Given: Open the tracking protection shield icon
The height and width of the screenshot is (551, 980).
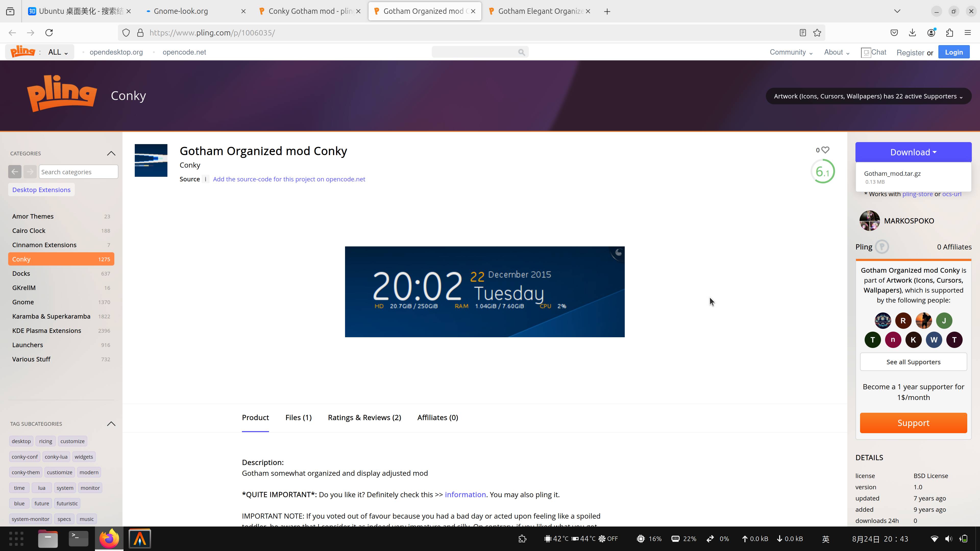Looking at the screenshot, I should click(126, 33).
